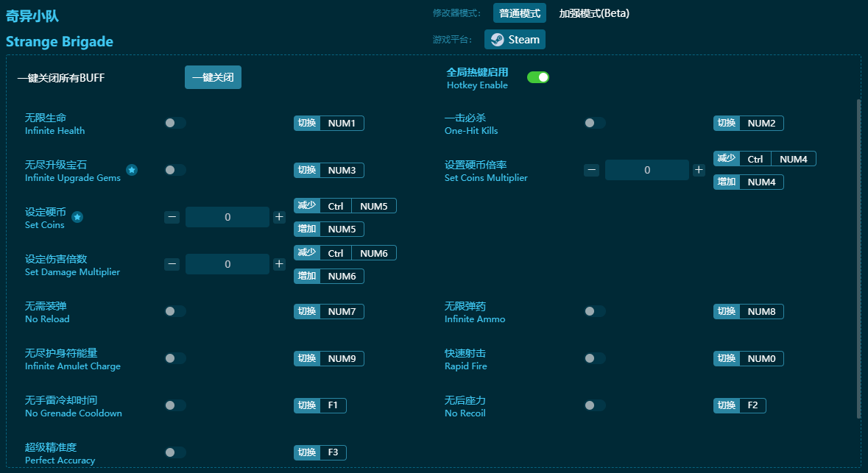Click minus to decrease Set Damage Multiplier
Image resolution: width=868 pixels, height=473 pixels.
tap(172, 263)
